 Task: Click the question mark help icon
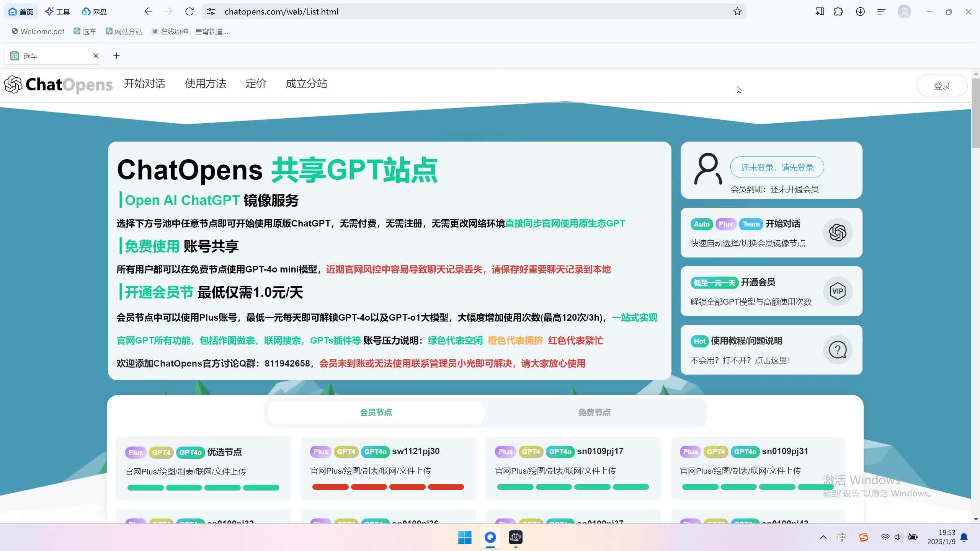tap(838, 350)
